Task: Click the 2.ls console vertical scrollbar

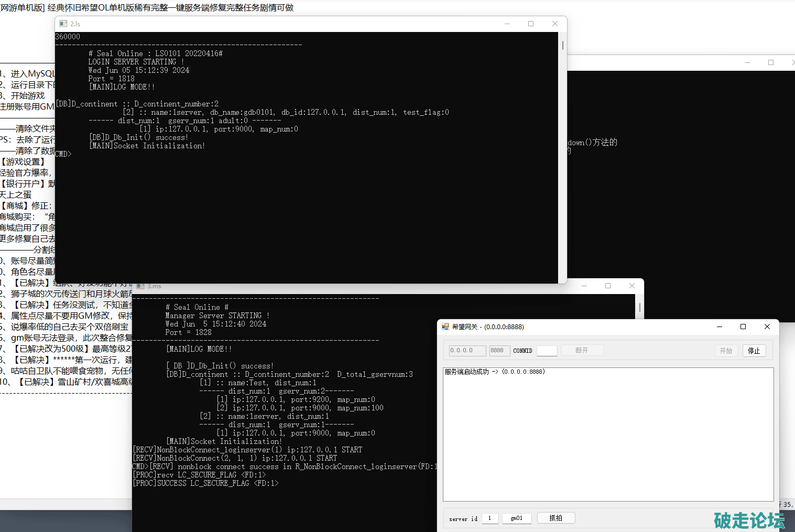Action: click(563, 46)
